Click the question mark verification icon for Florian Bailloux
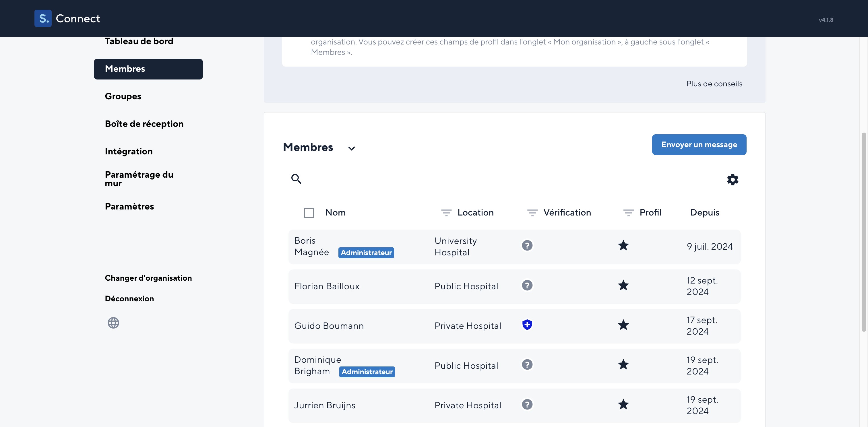The height and width of the screenshot is (427, 868). coord(527,285)
